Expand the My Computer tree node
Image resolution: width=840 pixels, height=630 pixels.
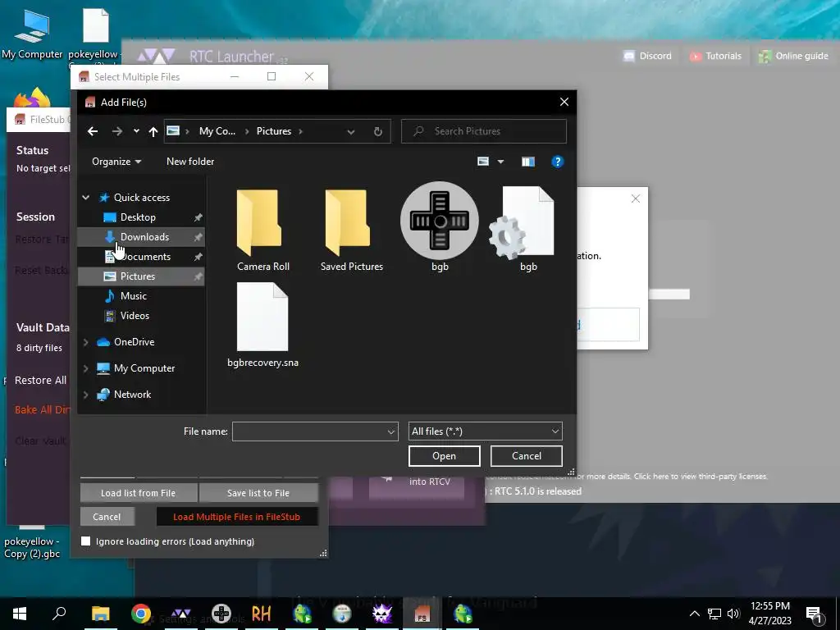[85, 368]
